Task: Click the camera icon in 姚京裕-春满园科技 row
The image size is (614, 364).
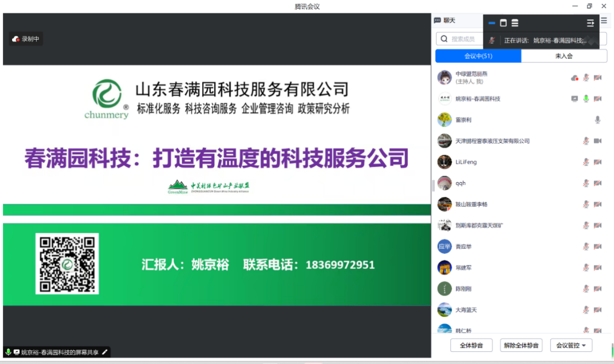Action: pos(597,98)
